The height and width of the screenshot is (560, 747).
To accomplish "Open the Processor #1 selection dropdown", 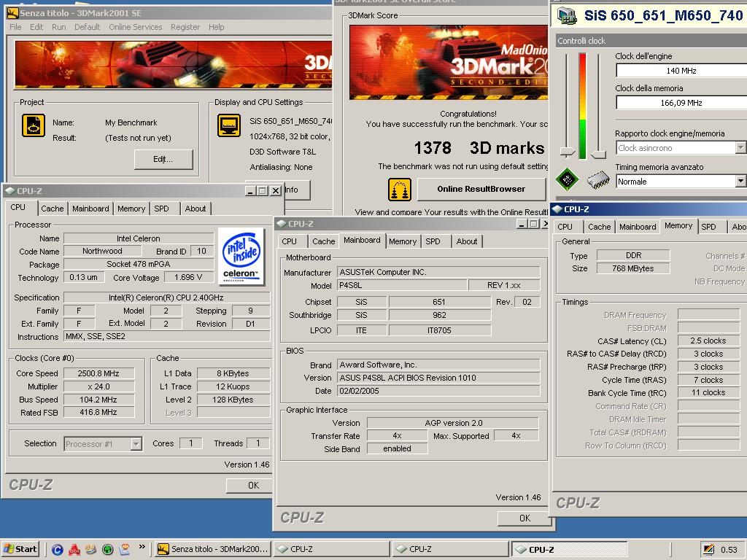I will pyautogui.click(x=136, y=444).
